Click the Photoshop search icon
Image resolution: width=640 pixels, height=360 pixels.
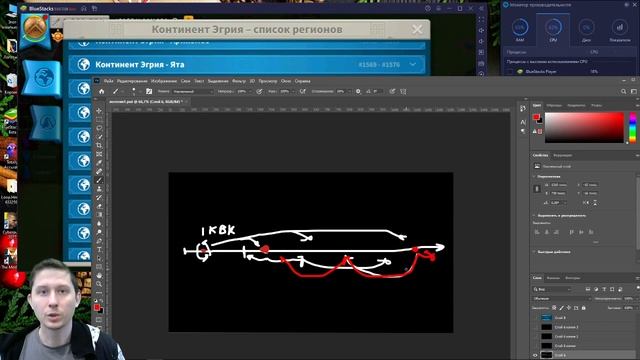(x=623, y=91)
